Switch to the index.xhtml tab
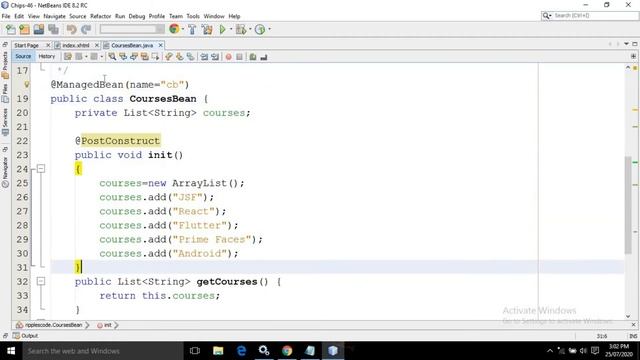The height and width of the screenshot is (360, 640). click(x=76, y=45)
